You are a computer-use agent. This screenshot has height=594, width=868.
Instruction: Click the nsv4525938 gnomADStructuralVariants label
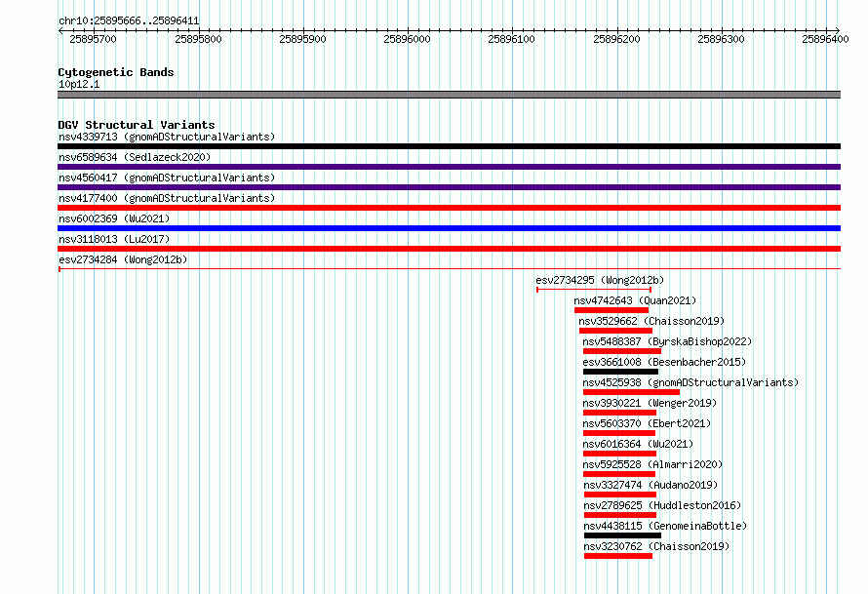click(x=690, y=382)
